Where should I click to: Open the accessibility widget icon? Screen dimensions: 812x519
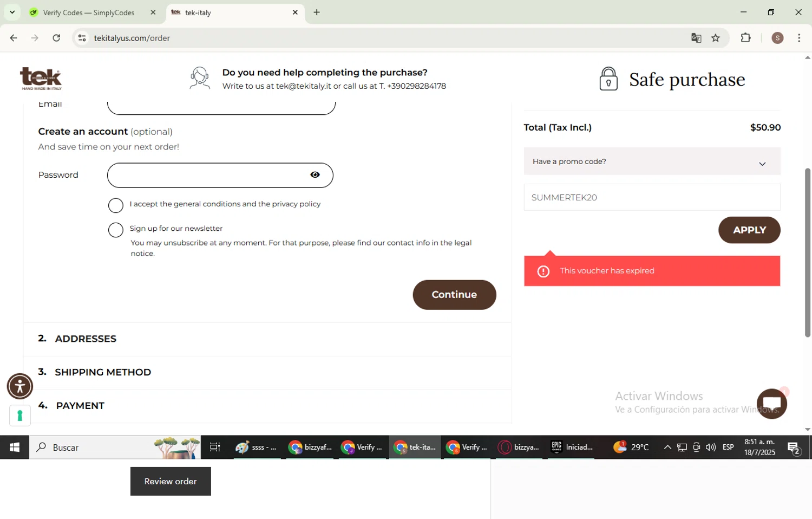(x=20, y=386)
